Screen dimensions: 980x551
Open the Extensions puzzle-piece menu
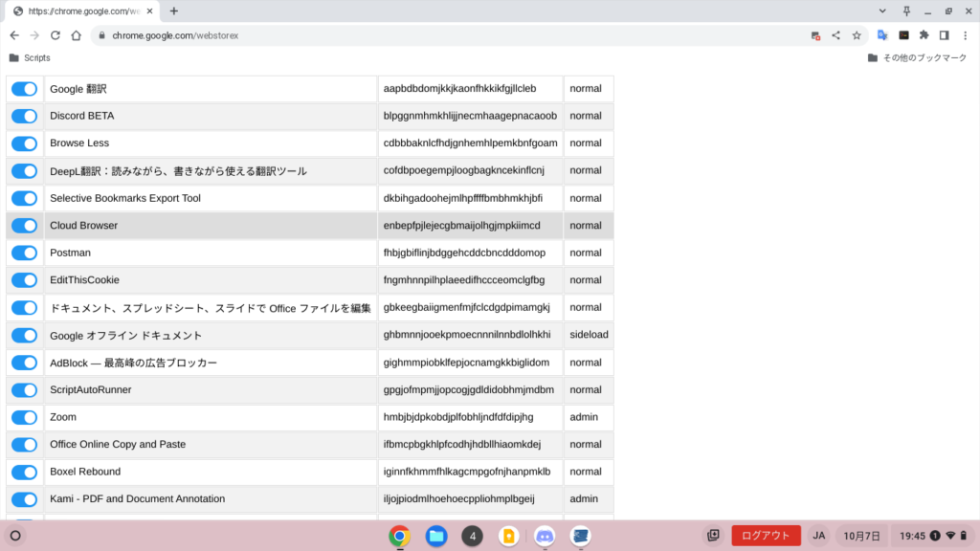click(x=924, y=35)
